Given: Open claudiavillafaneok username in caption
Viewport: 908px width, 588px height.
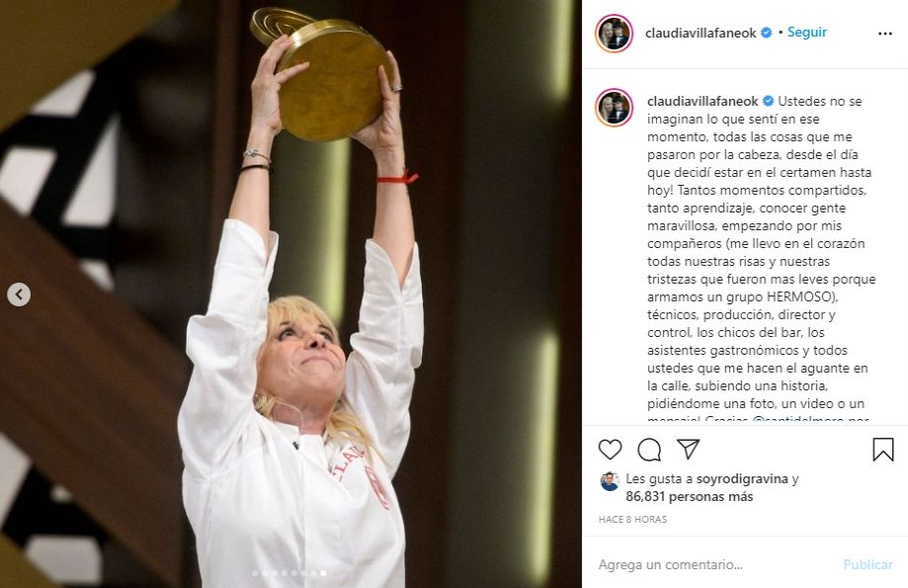Looking at the screenshot, I should pos(702,101).
